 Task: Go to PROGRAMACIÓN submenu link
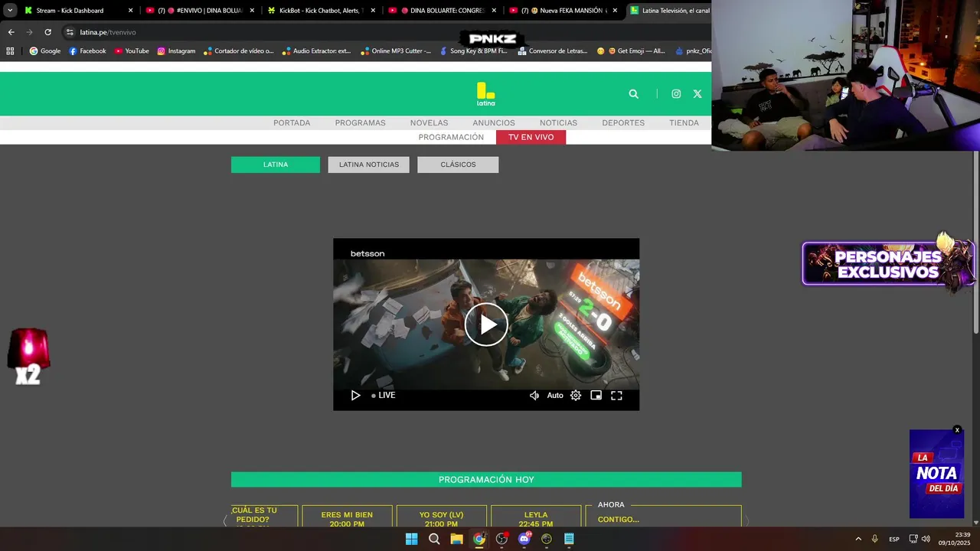pos(451,137)
